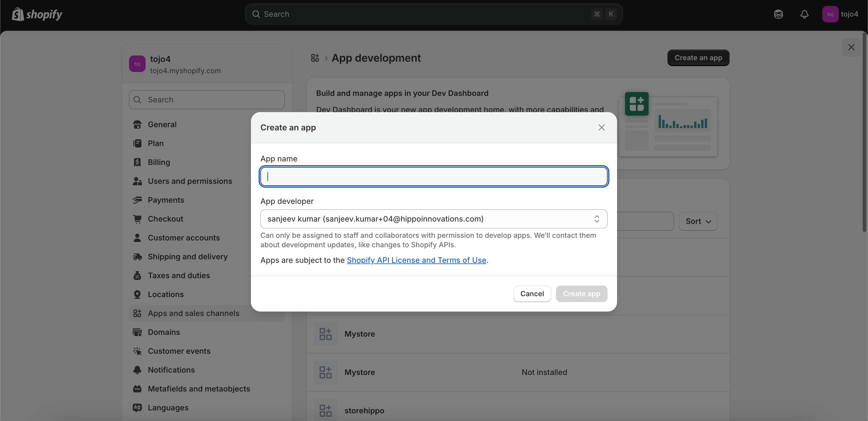Screen dimensions: 868x421
Task: Open the notifications bell icon
Action: 804,14
